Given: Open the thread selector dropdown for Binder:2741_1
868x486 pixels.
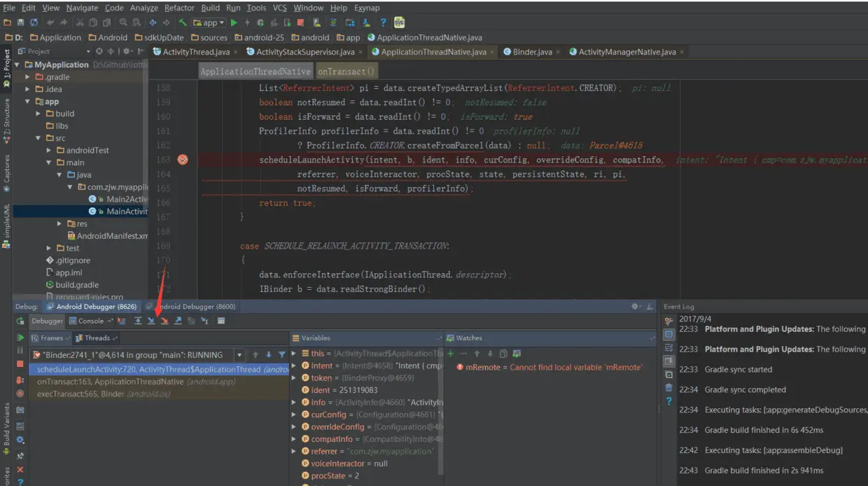Looking at the screenshot, I should tap(239, 355).
